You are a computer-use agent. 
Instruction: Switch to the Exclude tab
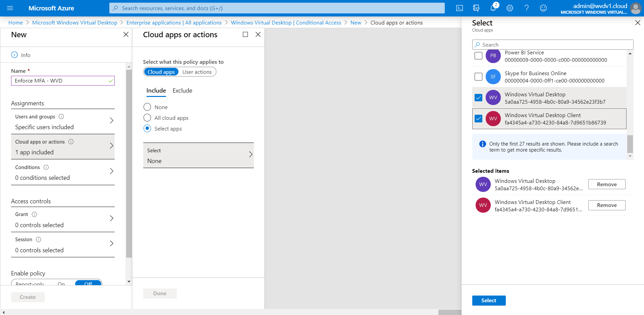click(x=182, y=90)
